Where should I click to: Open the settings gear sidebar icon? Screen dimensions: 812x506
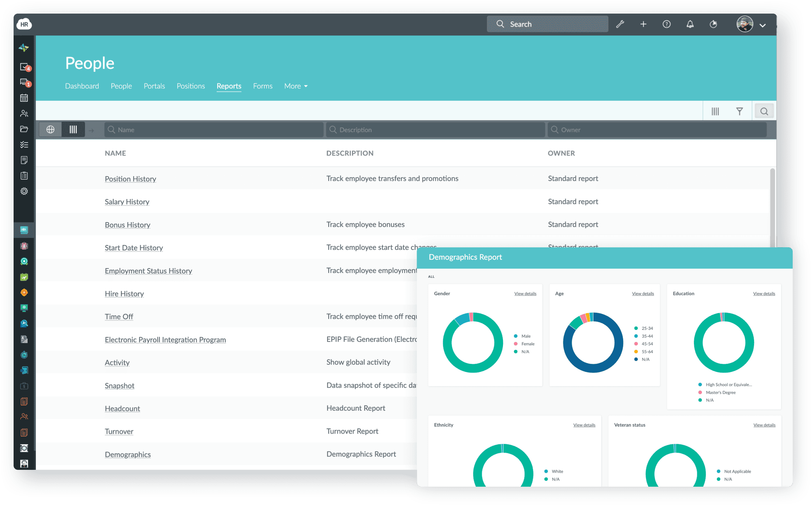point(23,191)
